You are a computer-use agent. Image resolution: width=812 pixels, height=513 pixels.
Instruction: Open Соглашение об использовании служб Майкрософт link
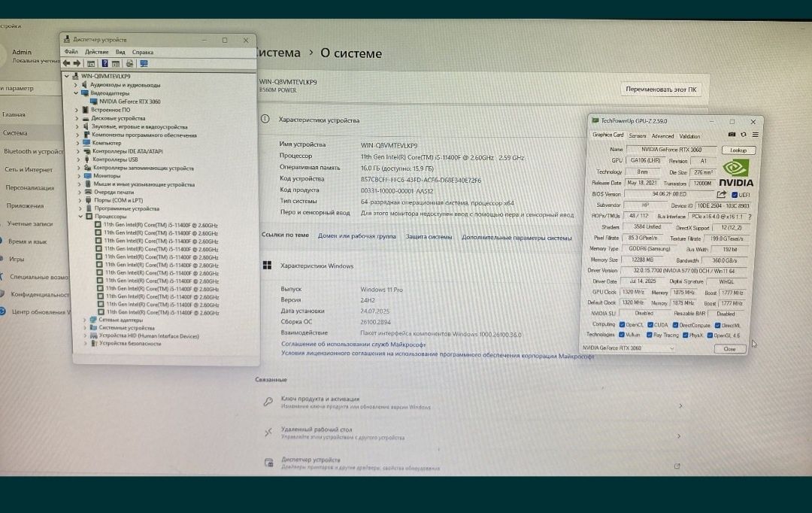(353, 344)
